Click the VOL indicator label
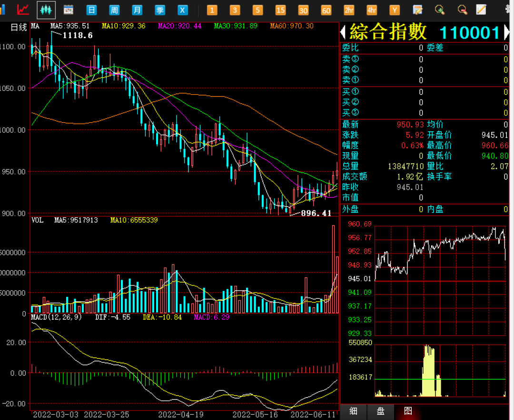514x420 pixels. pos(38,220)
